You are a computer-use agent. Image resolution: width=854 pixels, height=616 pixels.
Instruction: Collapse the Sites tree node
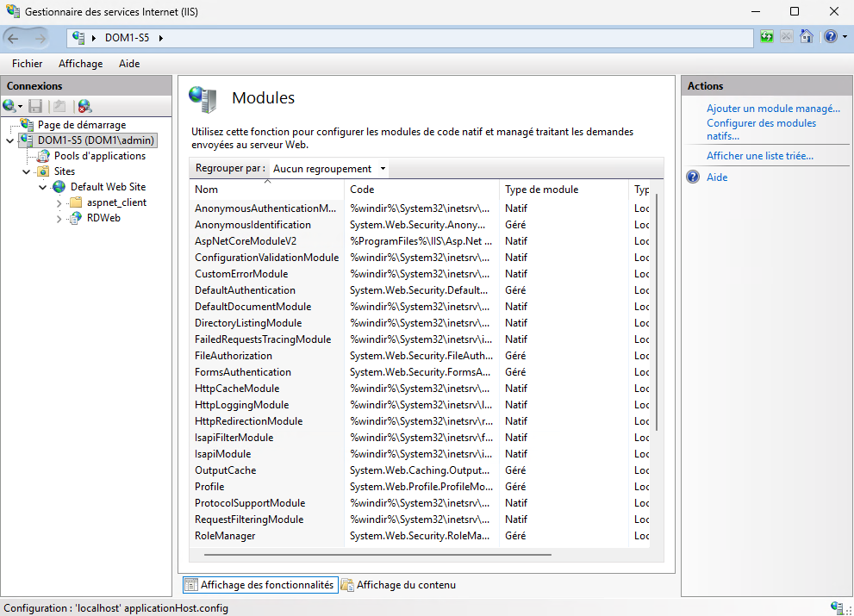pyautogui.click(x=27, y=171)
